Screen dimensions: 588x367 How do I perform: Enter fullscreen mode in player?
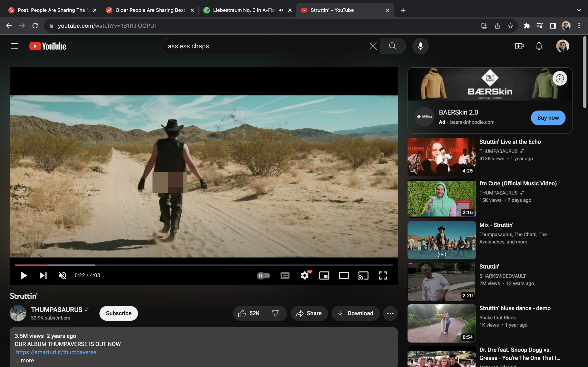pos(383,275)
